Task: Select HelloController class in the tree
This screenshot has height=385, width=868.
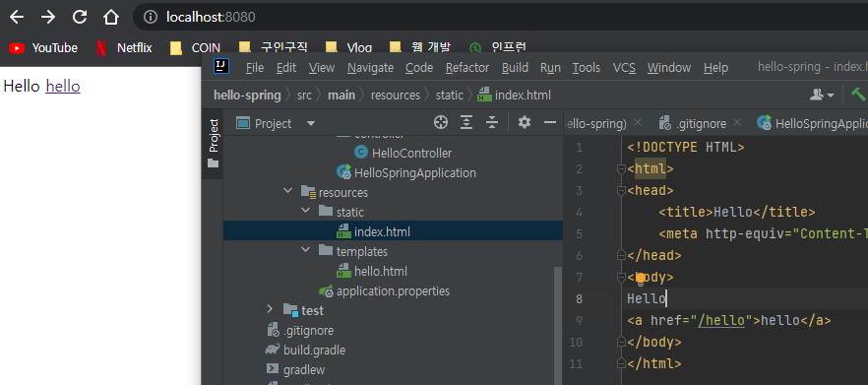Action: (x=403, y=153)
